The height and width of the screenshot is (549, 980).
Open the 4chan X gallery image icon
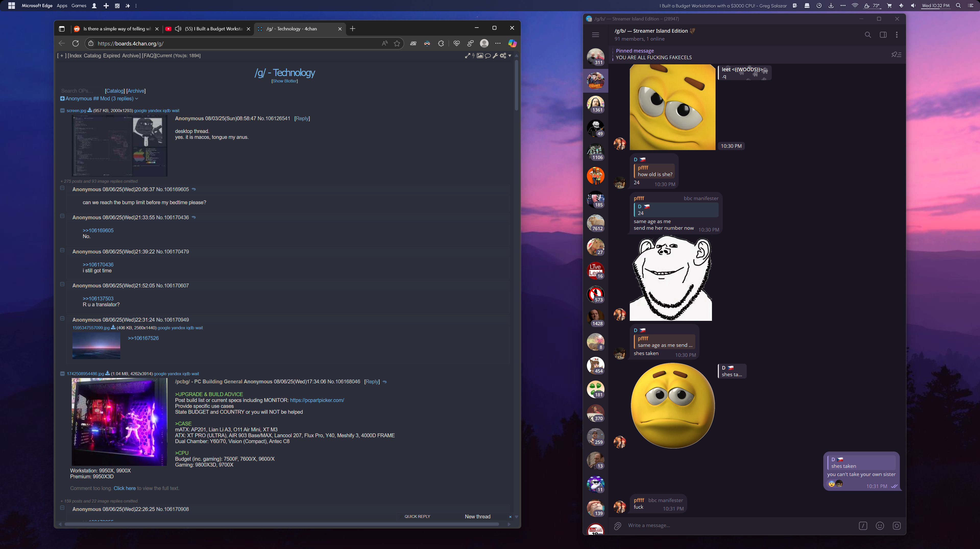click(x=480, y=56)
